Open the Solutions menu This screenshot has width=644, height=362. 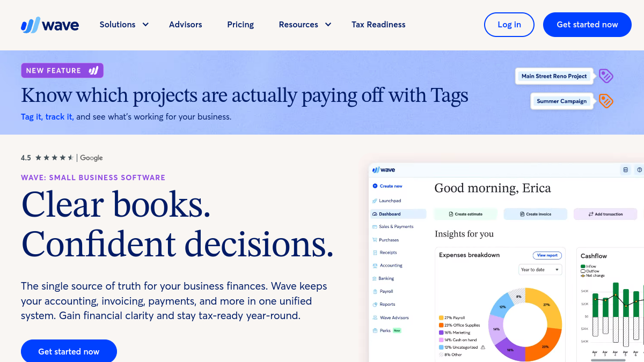point(125,25)
